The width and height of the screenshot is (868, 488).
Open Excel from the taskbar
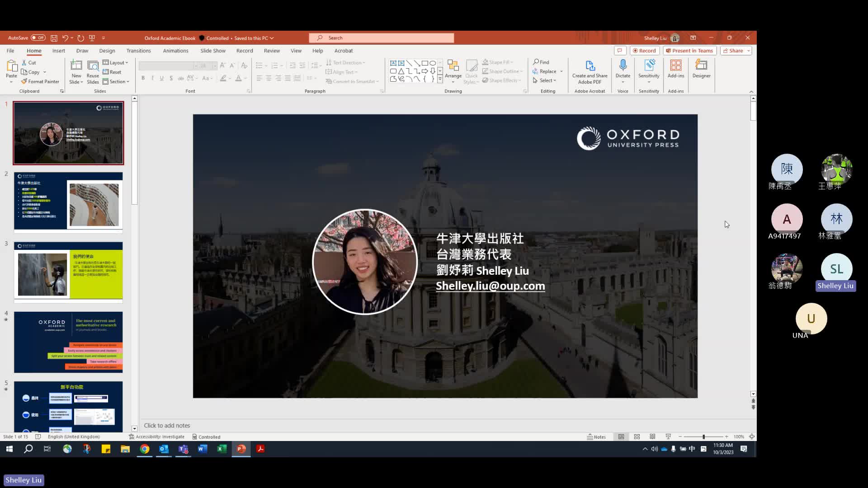coord(222,449)
